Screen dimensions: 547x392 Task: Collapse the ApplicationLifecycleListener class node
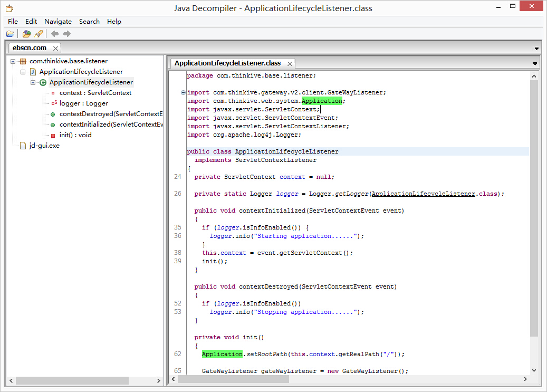(33, 83)
